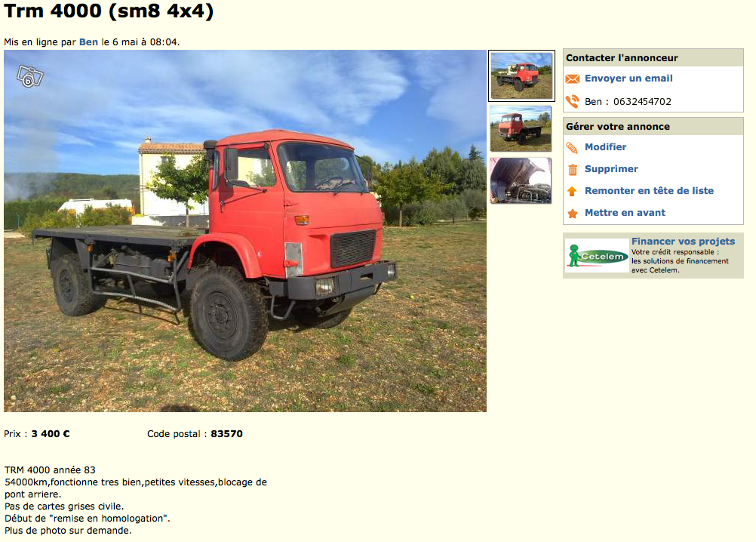This screenshot has height=542, width=756.
Task: Click the pencil icon next to Modifier
Action: tap(573, 147)
